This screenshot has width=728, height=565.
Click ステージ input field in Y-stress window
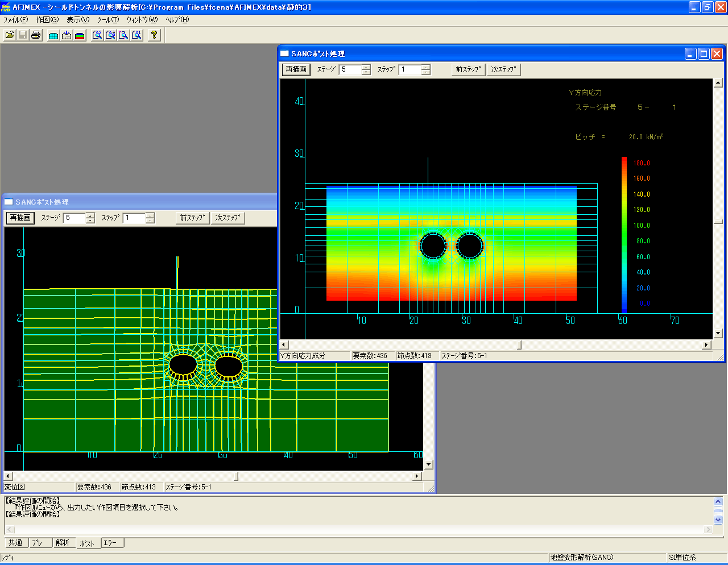350,69
